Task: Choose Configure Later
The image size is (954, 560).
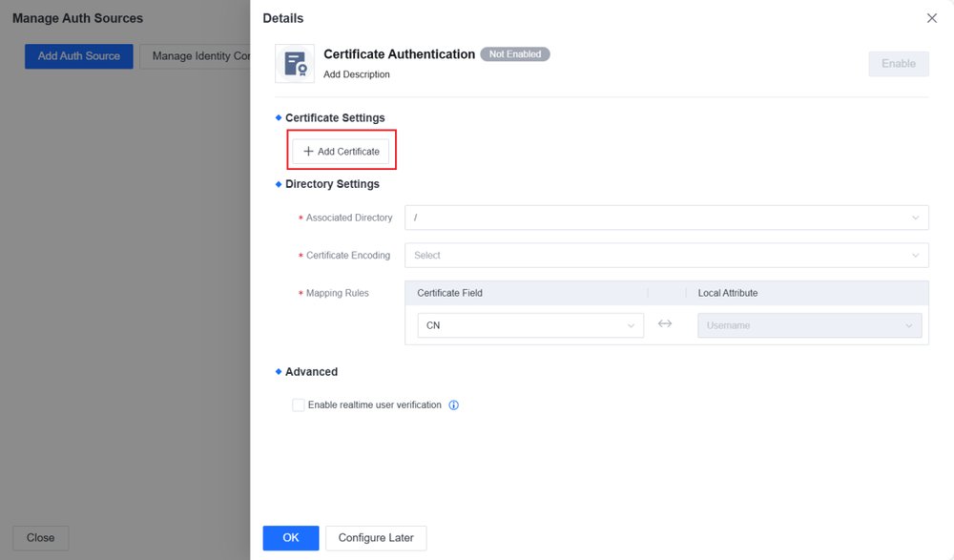Action: click(376, 538)
